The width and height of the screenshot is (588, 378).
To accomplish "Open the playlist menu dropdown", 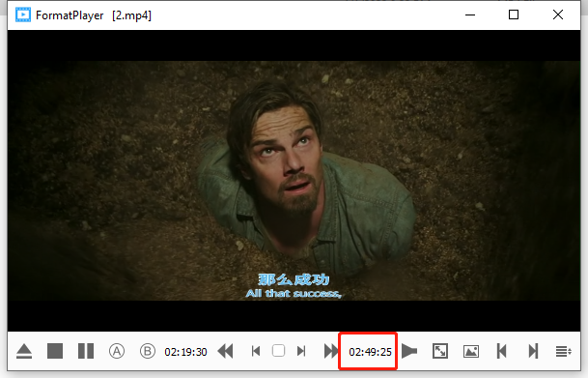I will click(563, 352).
